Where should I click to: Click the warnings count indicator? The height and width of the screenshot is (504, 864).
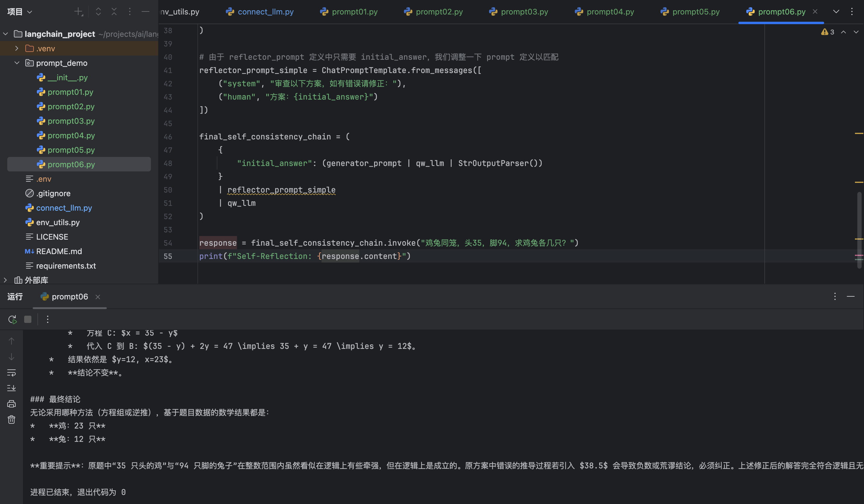click(x=828, y=32)
